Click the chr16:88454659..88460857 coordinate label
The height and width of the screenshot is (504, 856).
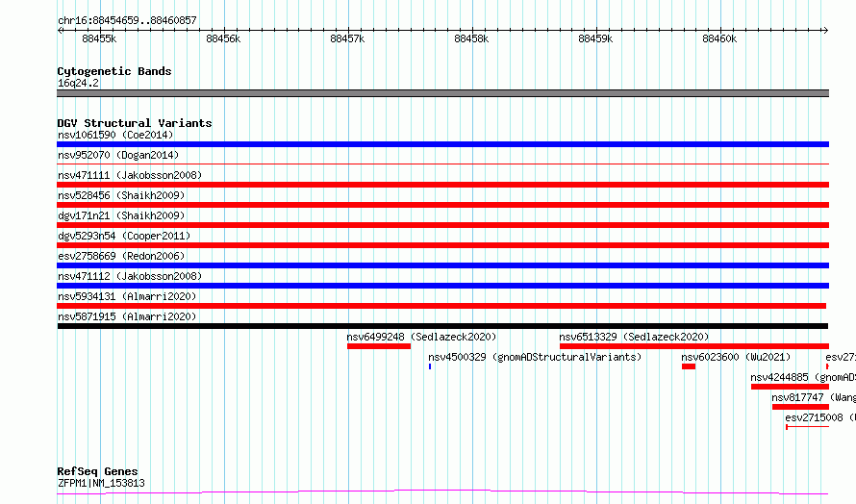tap(127, 20)
